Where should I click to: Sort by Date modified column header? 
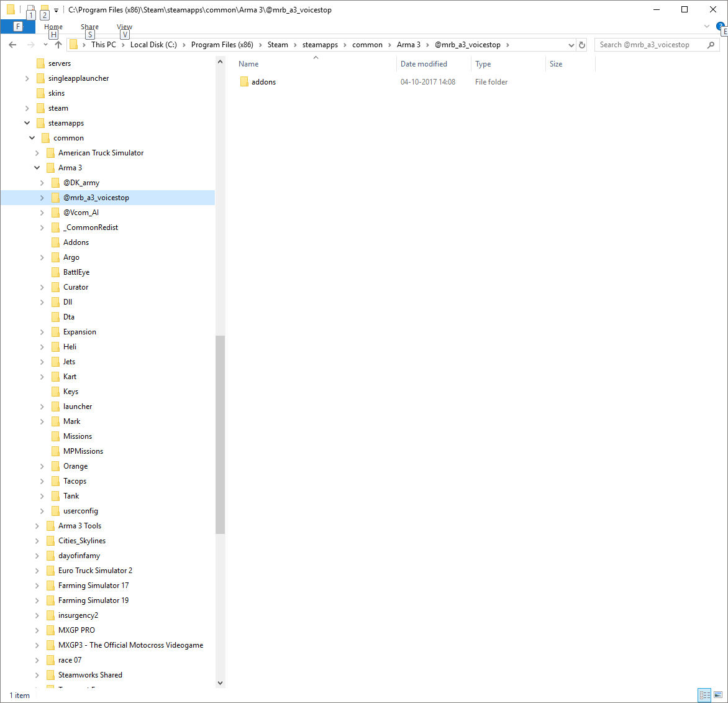tap(433, 63)
